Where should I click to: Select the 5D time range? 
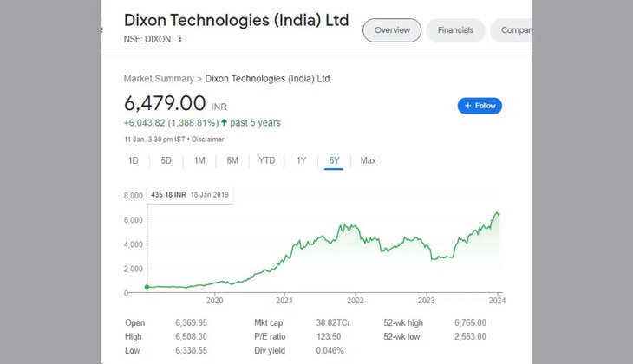[x=166, y=160]
